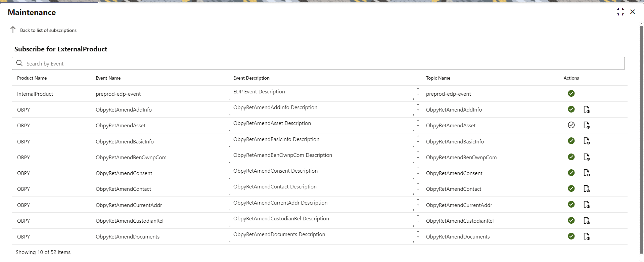Focus the Search by Event field
Screen dimensions: 644x262
coord(318,63)
